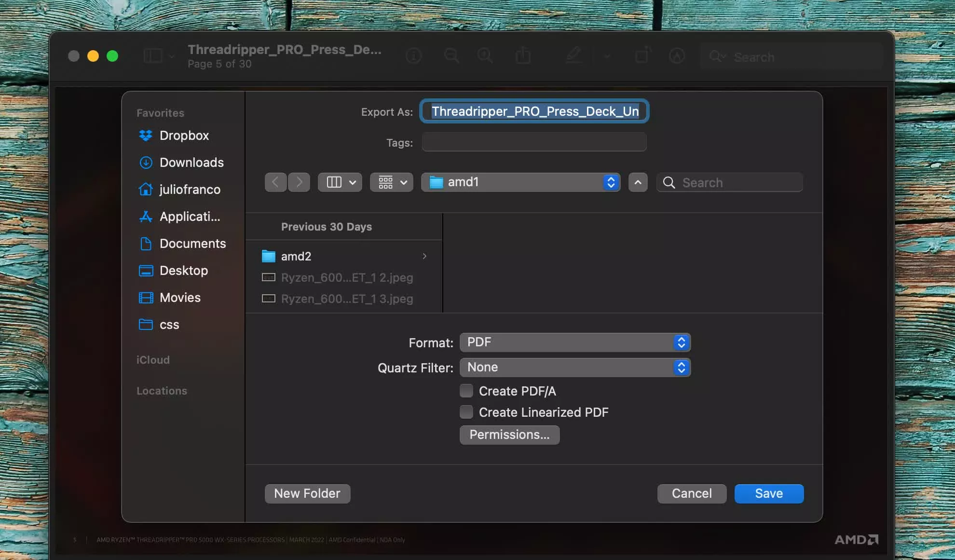Screen dimensions: 955x560
Task: Open the Format PDF dropdown
Action: click(x=574, y=342)
